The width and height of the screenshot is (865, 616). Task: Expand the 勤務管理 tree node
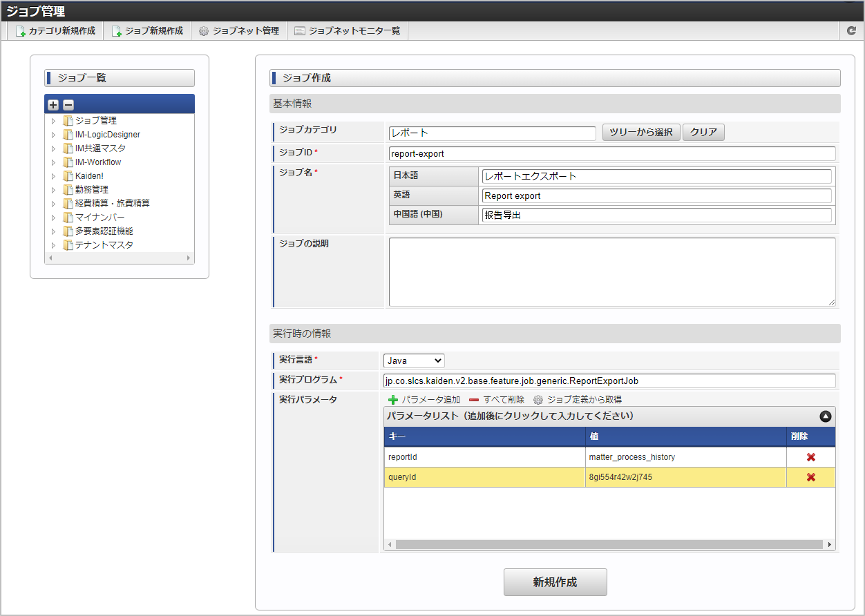pos(53,190)
